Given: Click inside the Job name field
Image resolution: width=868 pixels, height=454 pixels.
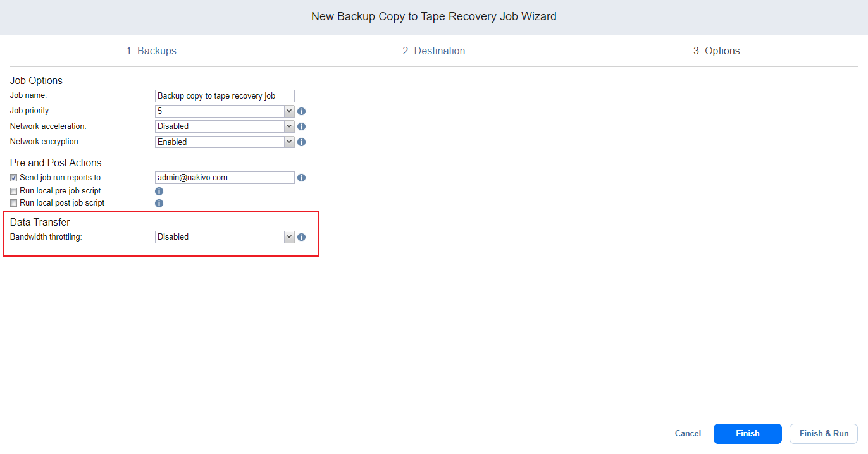Looking at the screenshot, I should click(225, 96).
